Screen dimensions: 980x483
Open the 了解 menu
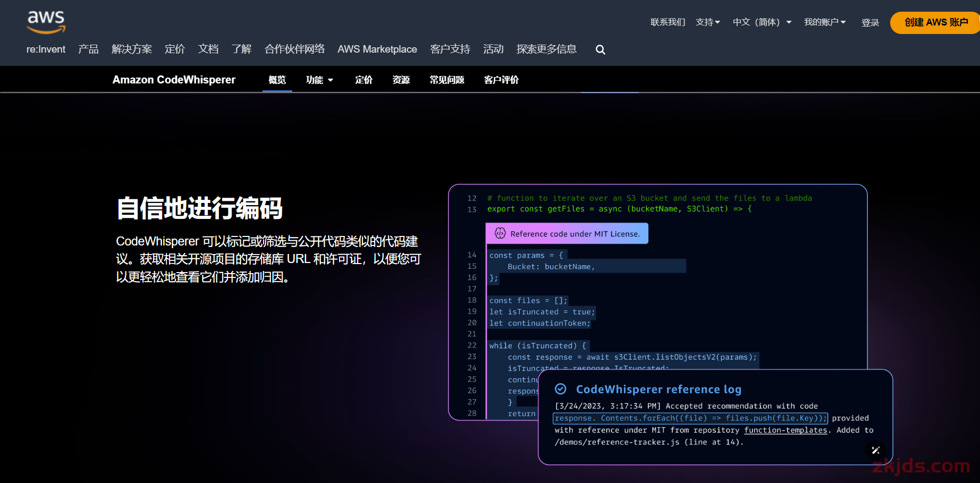pyautogui.click(x=242, y=49)
